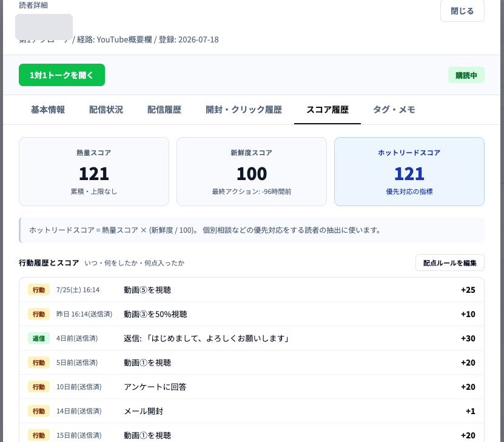This screenshot has width=504, height=442.
Task: Click +20 in アンケートに回答 row
Action: (x=468, y=387)
